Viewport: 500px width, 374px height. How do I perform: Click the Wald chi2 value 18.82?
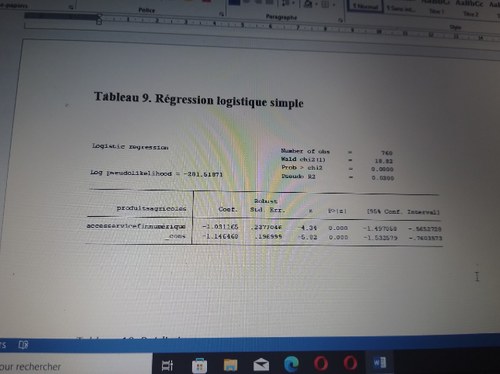pyautogui.click(x=384, y=161)
